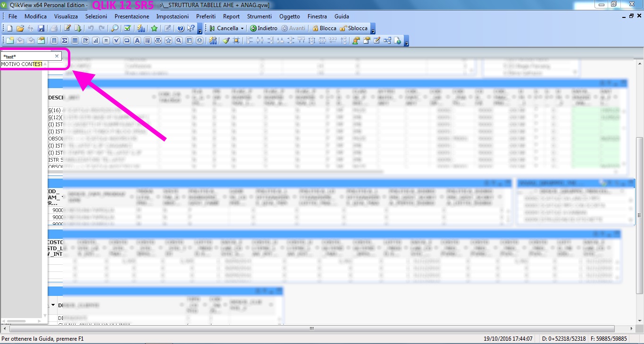Open Current Selections with the checkmark window icon

tap(127, 28)
